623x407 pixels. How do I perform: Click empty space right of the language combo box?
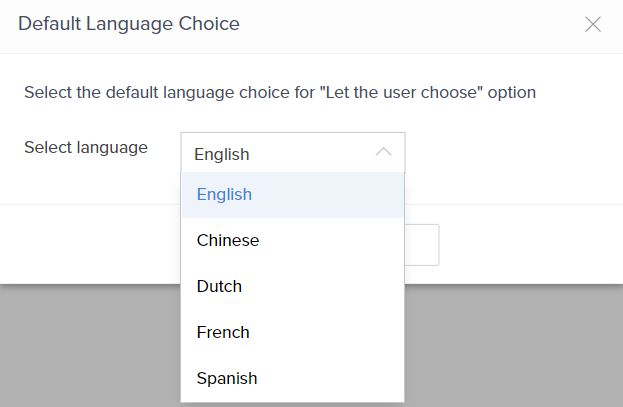point(510,153)
